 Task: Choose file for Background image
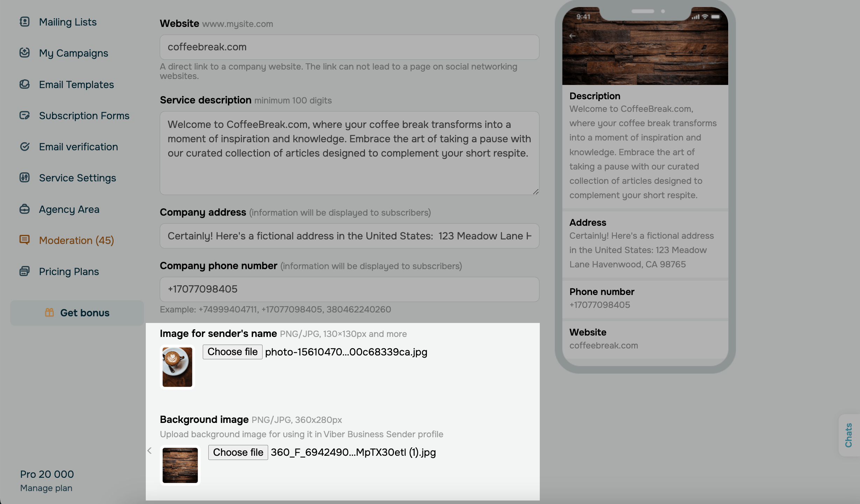click(238, 452)
